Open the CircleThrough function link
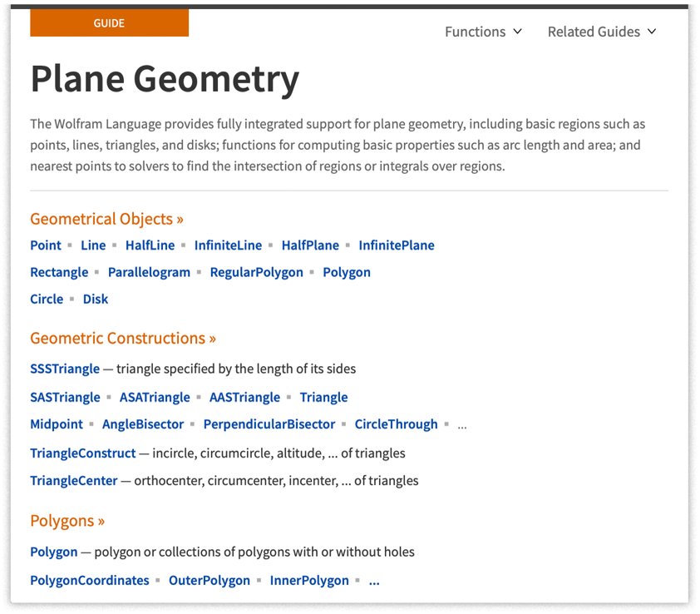This screenshot has height=614, width=700. [396, 424]
